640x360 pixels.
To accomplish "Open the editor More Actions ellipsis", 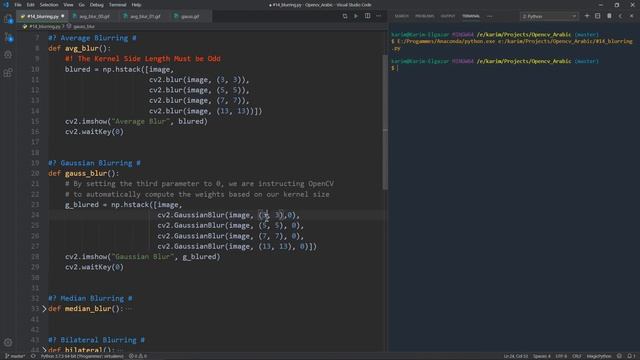I will coord(379,16).
